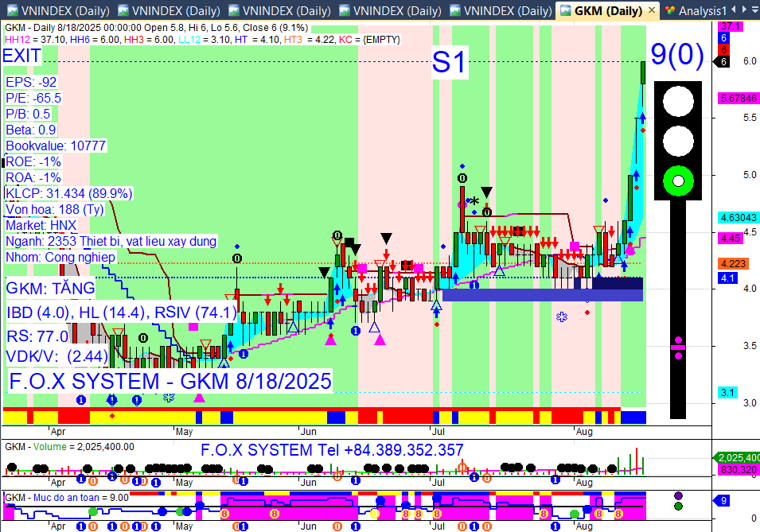This screenshot has width=760, height=532.
Task: Select the GKM (Daily) chart tab
Action: click(x=608, y=10)
